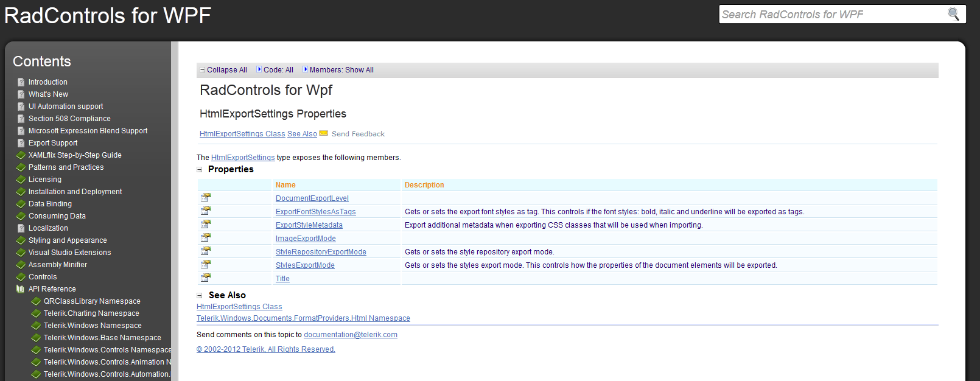Open Installation and Deployment in Contents
Image resolution: width=980 pixels, height=381 pixels.
tap(75, 192)
